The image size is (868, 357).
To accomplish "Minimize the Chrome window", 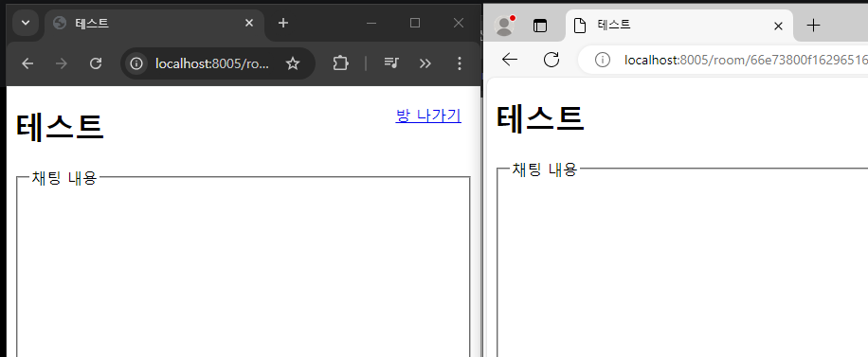I will (x=372, y=24).
